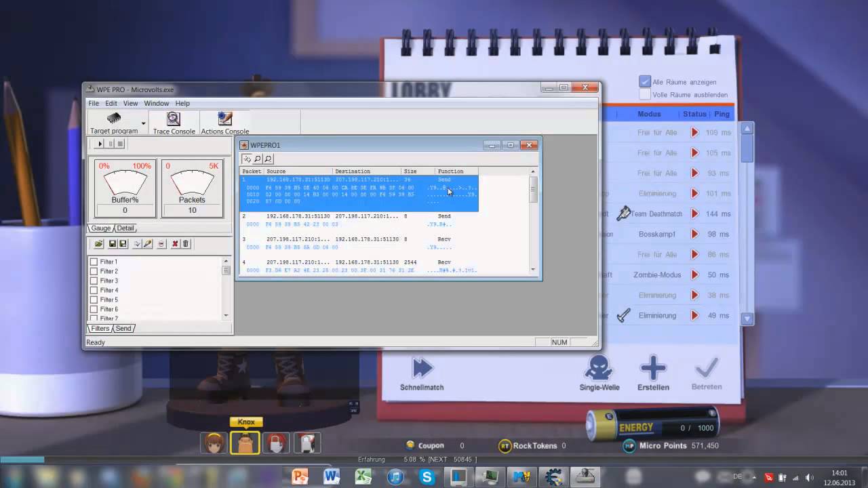Click the round red icon in filter toolbar
This screenshot has width=868, height=488.
click(161, 244)
